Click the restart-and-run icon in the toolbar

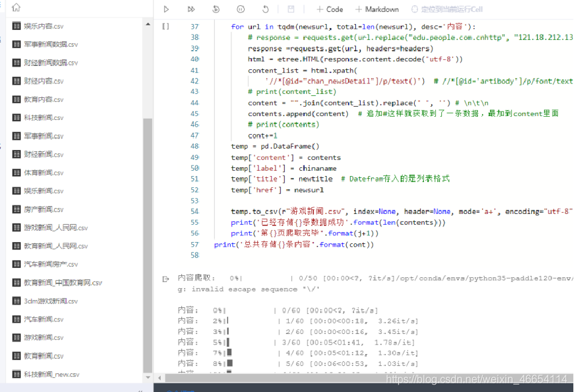point(216,9)
